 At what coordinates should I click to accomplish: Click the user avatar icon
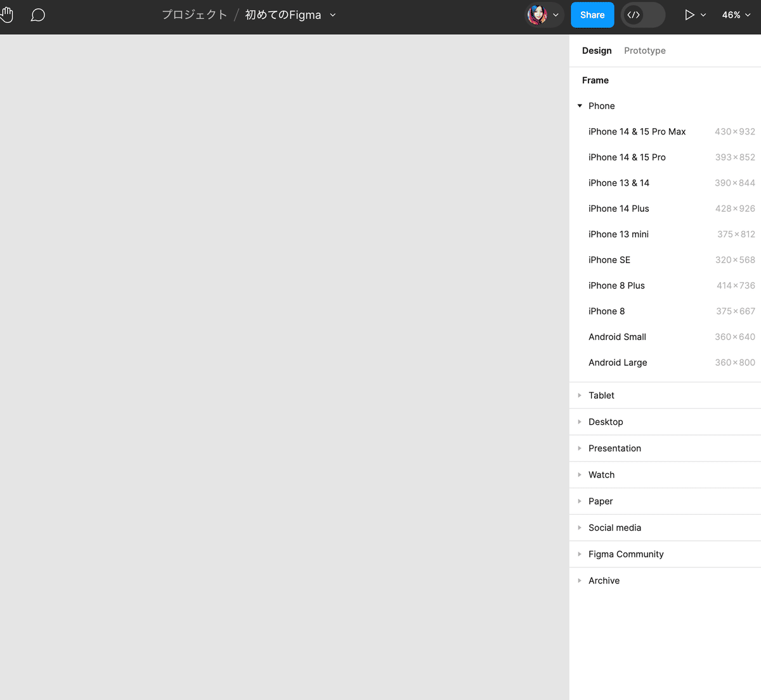537,15
